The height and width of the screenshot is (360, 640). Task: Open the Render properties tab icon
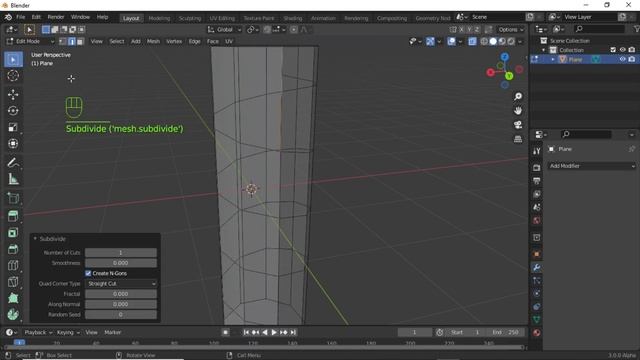[537, 168]
